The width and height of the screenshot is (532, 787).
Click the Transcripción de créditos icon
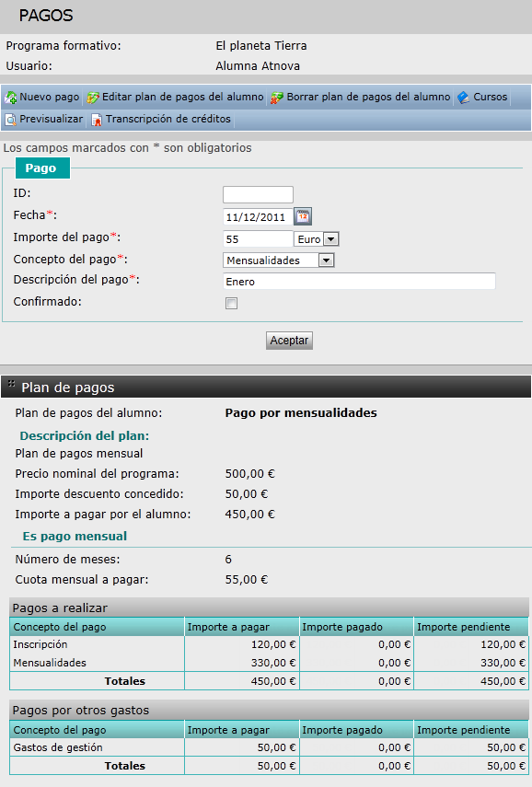pos(97,120)
